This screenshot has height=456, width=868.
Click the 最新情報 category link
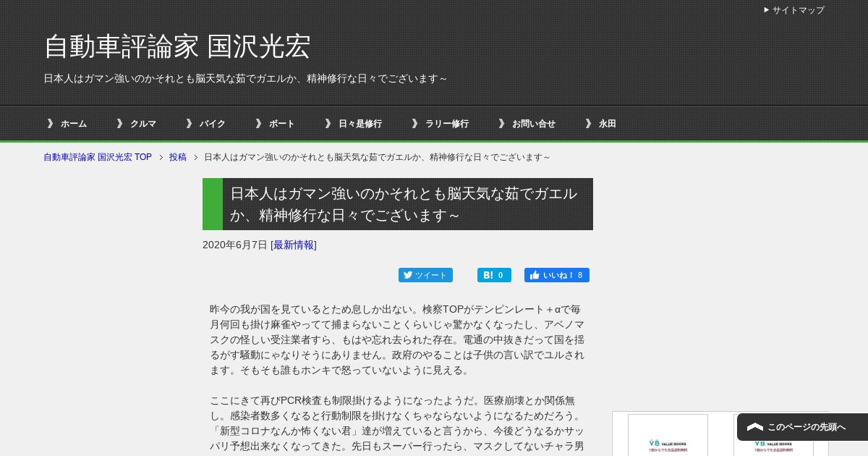pyautogui.click(x=294, y=245)
